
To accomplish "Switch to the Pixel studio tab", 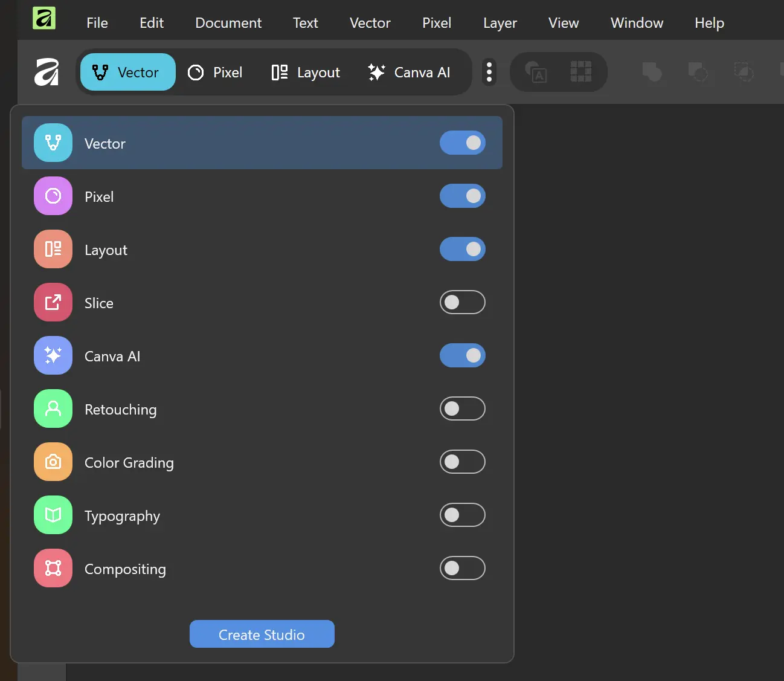I will (x=215, y=73).
